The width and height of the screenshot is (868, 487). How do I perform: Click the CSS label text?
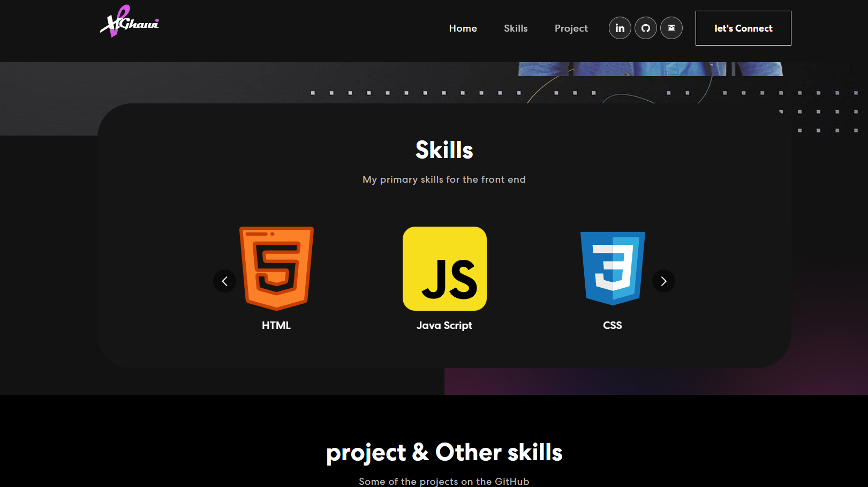(x=613, y=325)
